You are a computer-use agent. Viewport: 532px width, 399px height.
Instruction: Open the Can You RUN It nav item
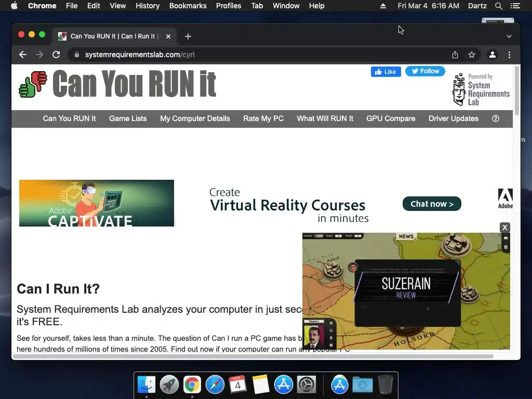click(69, 118)
